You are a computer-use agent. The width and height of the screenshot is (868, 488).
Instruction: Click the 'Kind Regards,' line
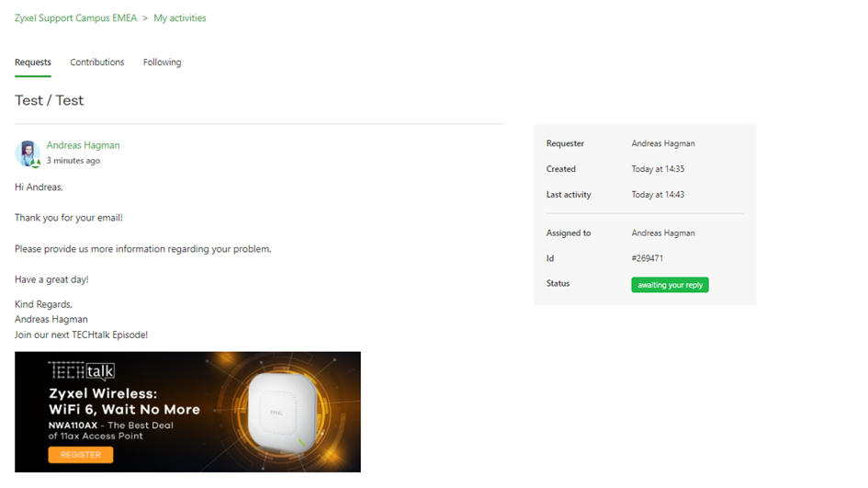click(x=43, y=304)
